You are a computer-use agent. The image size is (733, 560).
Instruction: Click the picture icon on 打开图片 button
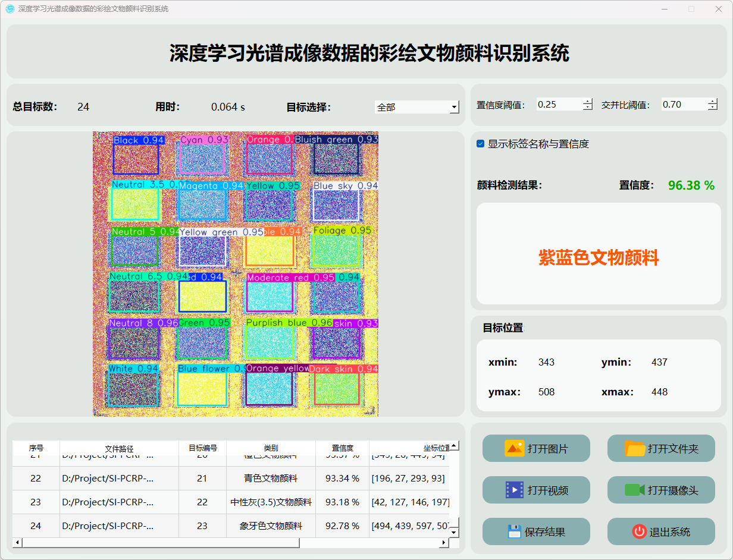pyautogui.click(x=514, y=448)
